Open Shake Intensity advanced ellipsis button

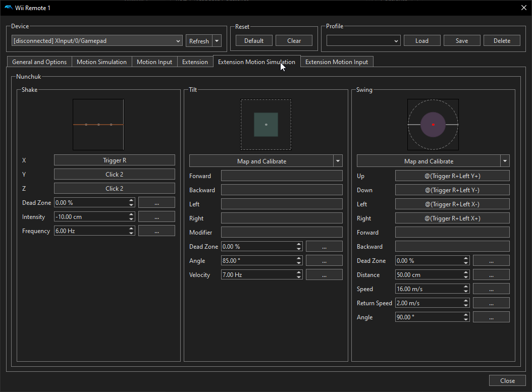[x=157, y=217]
